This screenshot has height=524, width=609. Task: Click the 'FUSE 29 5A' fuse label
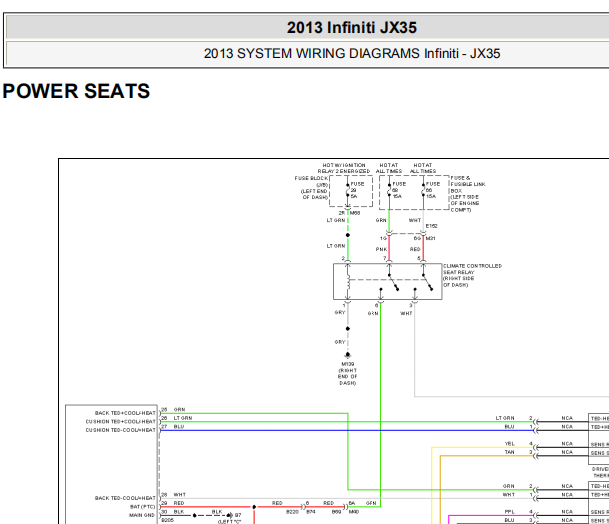[357, 190]
